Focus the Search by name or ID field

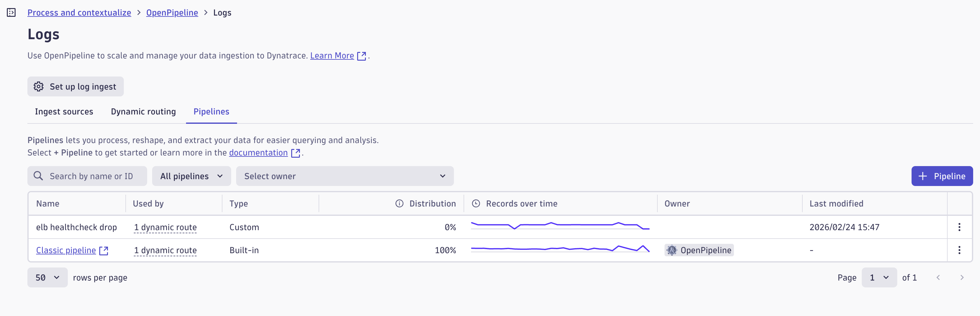[x=87, y=176]
